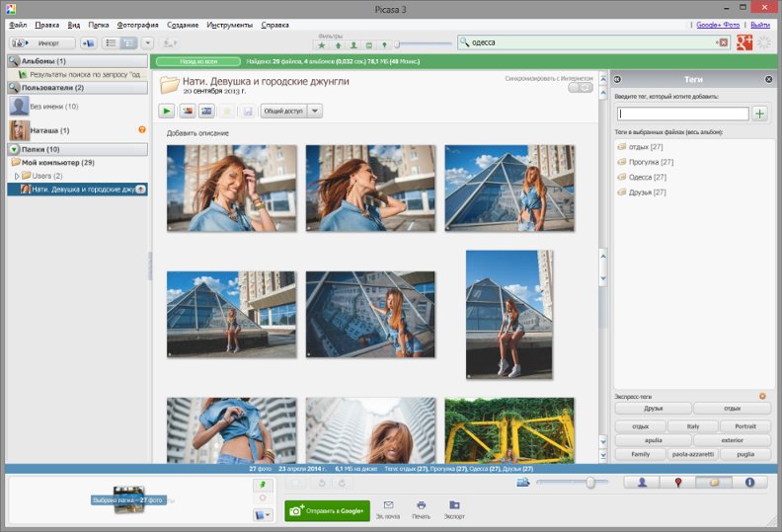Open the Places panel with the pin icon
The image size is (782, 532).
[x=677, y=483]
